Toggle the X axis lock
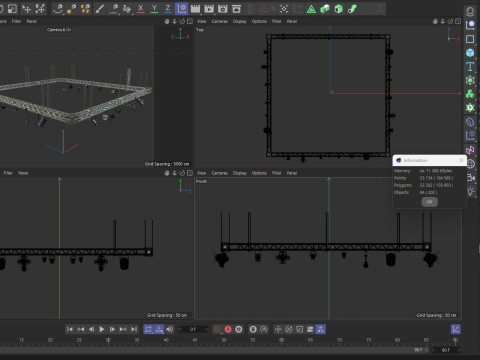Image resolution: width=480 pixels, height=360 pixels. click(141, 9)
